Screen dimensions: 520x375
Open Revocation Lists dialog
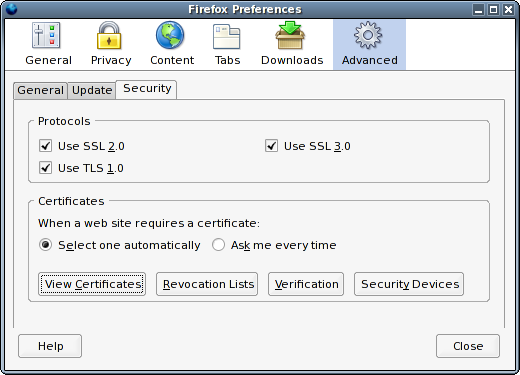coord(207,284)
